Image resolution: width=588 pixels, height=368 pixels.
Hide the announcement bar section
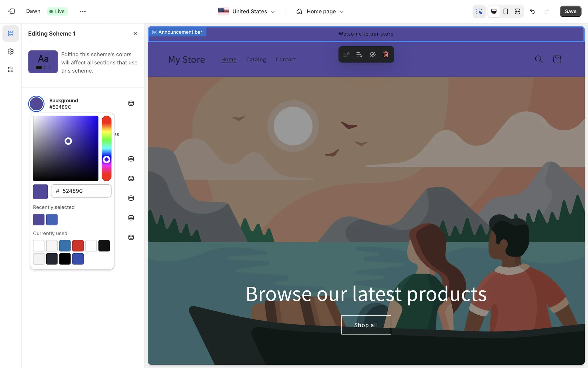tap(373, 54)
